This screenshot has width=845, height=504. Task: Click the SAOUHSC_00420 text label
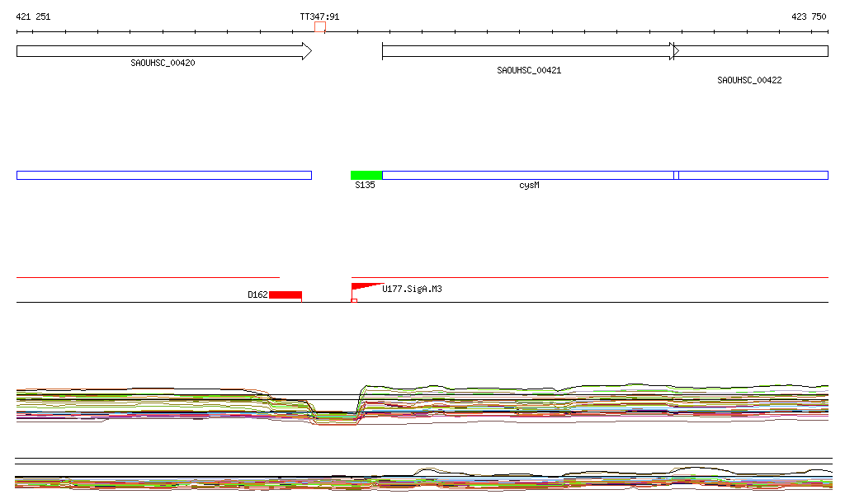click(x=163, y=64)
